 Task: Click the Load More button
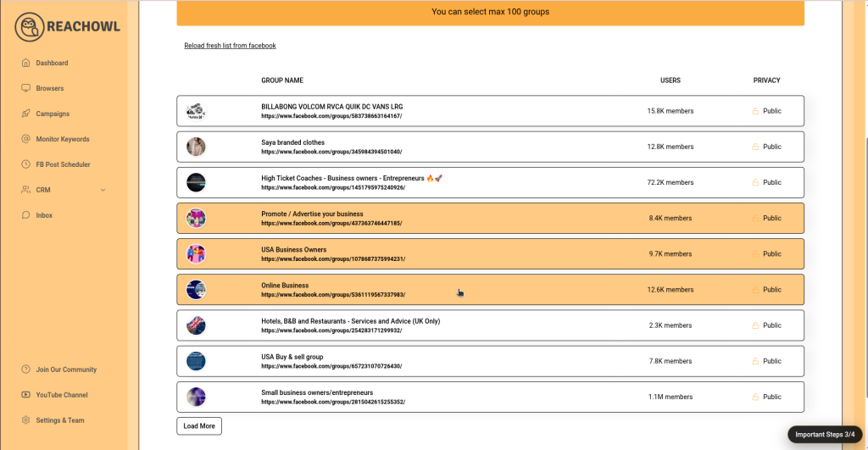(x=199, y=425)
